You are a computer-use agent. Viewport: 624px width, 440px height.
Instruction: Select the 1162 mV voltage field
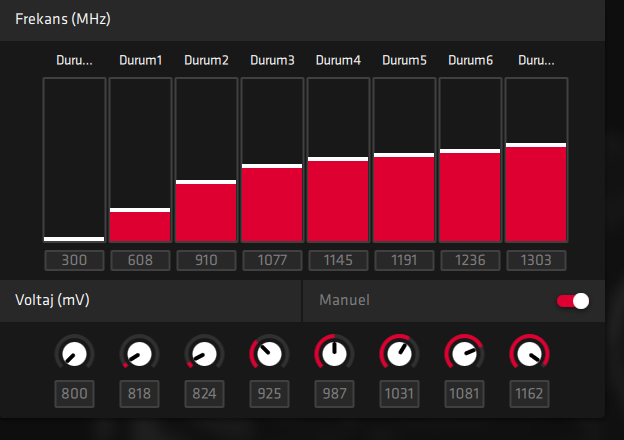(x=529, y=394)
